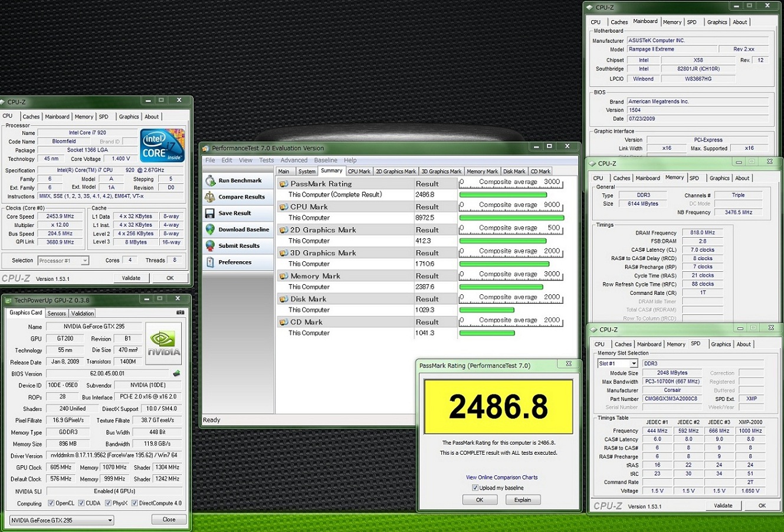Open the Sensors tab in GPU-Z

(57, 313)
